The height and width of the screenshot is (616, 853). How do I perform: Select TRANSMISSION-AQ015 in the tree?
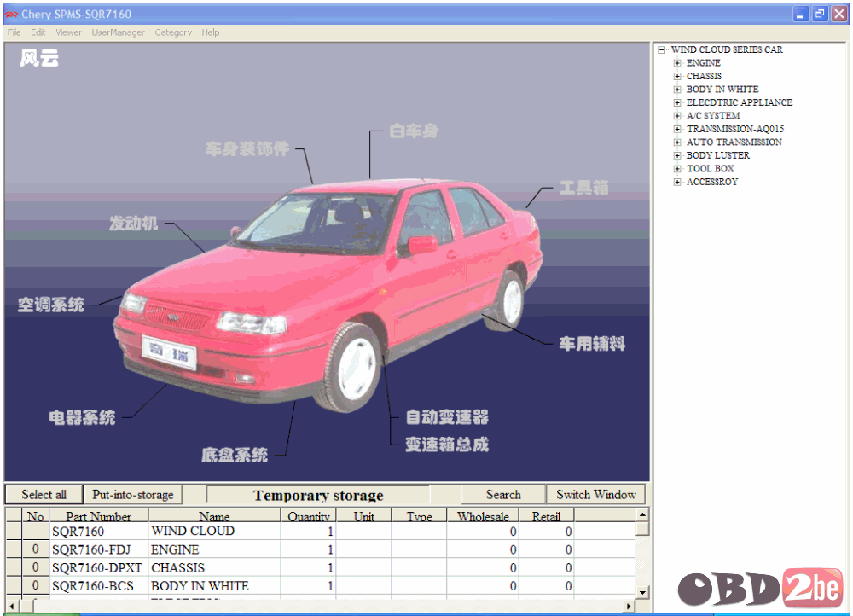coord(735,129)
